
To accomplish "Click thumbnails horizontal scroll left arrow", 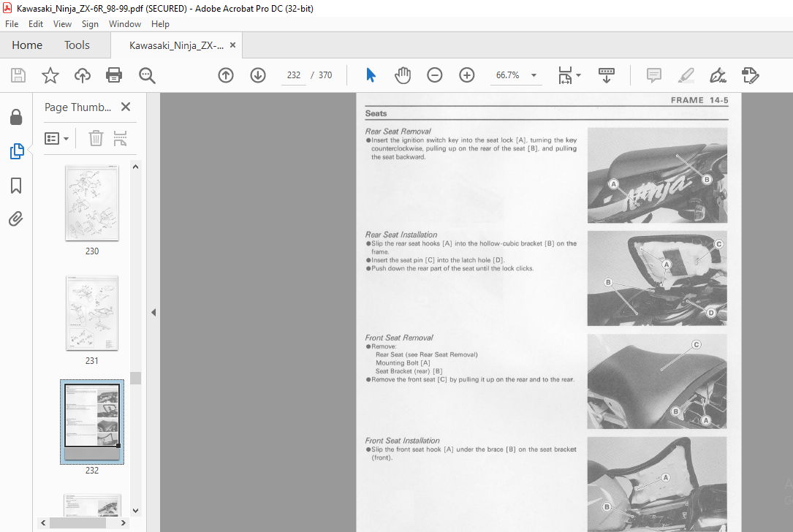I will 43,523.
